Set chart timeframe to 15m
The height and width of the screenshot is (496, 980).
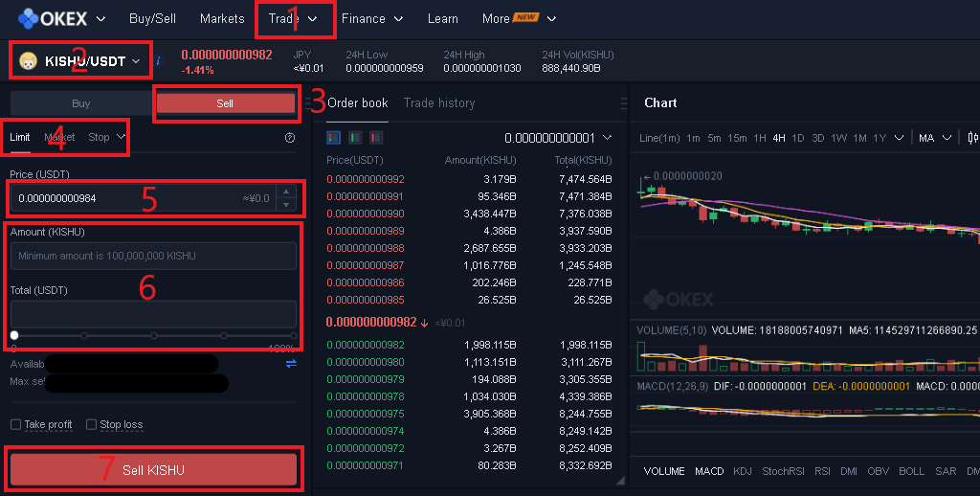click(x=737, y=138)
